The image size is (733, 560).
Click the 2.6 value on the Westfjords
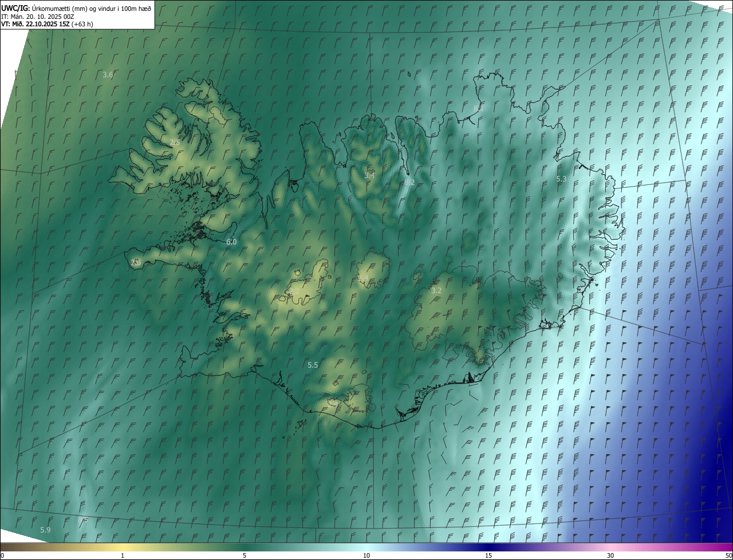tap(175, 142)
